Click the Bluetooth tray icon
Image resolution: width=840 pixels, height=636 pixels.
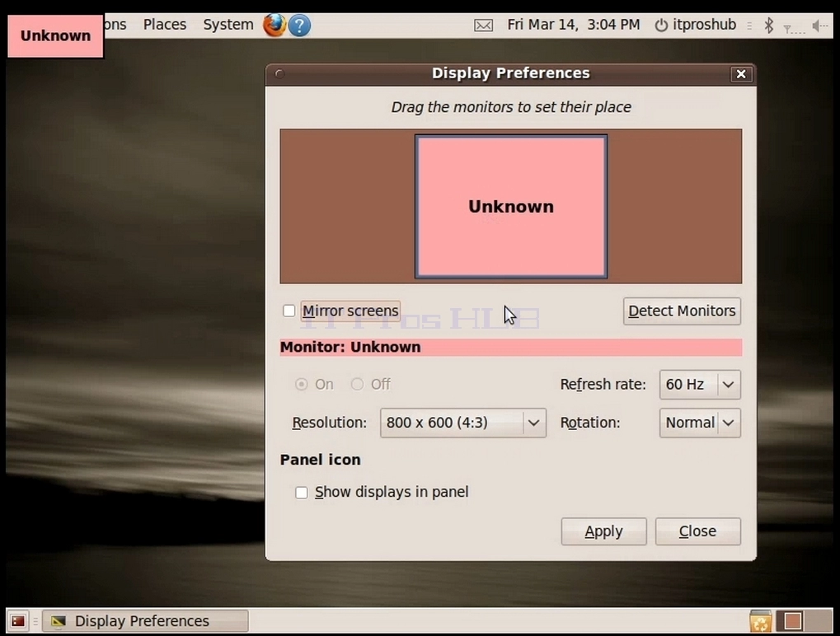(769, 26)
